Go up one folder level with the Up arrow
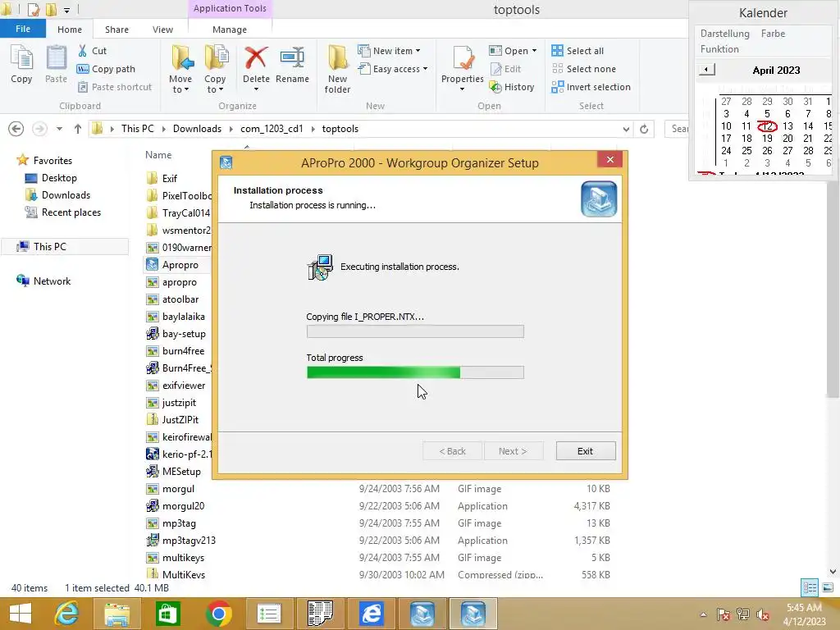This screenshot has width=840, height=630. click(x=78, y=129)
